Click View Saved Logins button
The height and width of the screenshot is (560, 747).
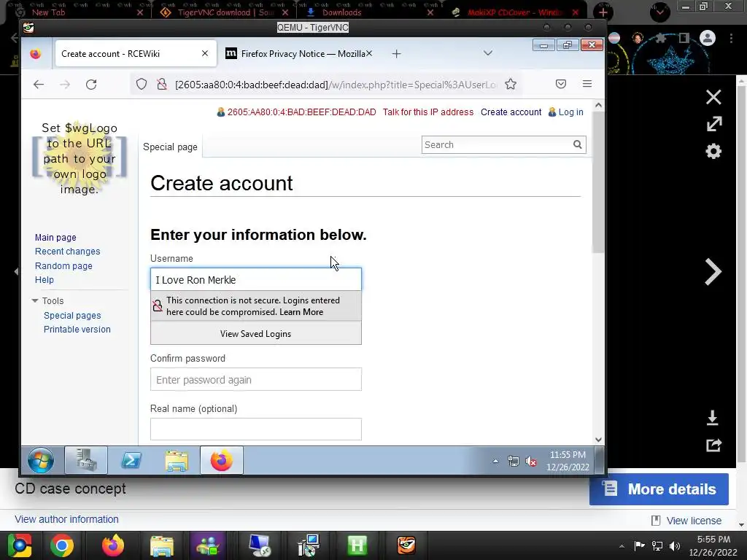[x=256, y=334]
